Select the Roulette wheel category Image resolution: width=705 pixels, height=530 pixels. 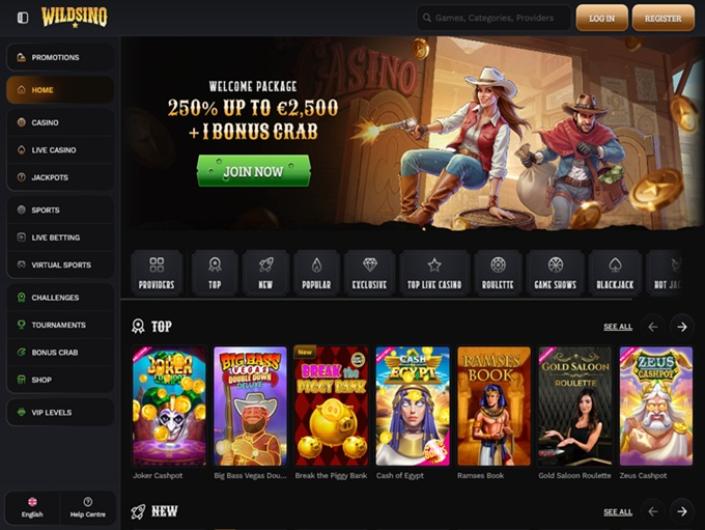[x=497, y=273]
